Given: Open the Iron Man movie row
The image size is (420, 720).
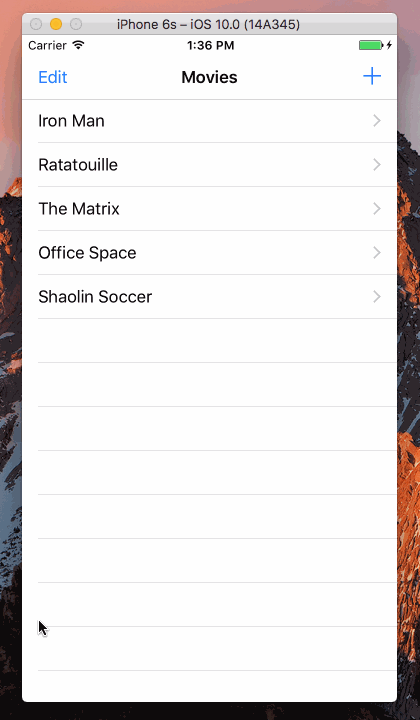Looking at the screenshot, I should point(209,121).
